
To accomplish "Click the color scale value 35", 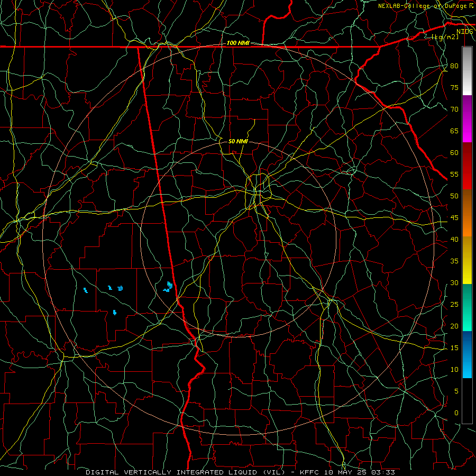I will click(x=454, y=261).
